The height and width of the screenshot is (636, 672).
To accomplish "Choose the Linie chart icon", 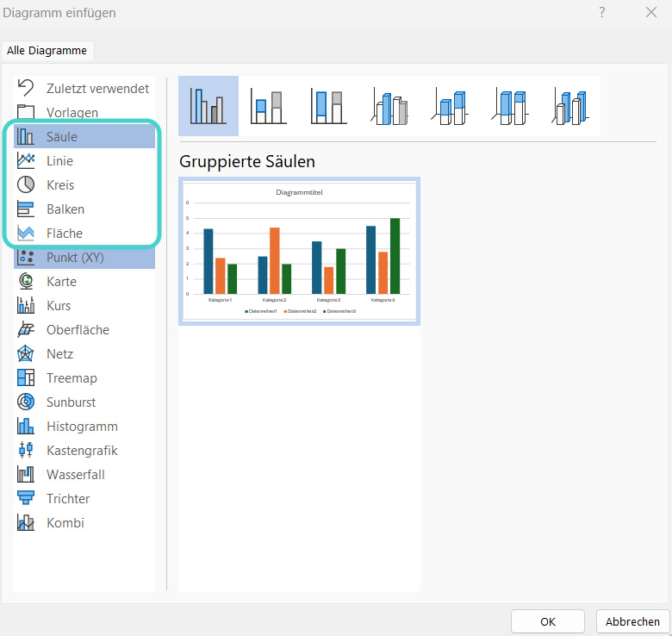I will pyautogui.click(x=26, y=160).
